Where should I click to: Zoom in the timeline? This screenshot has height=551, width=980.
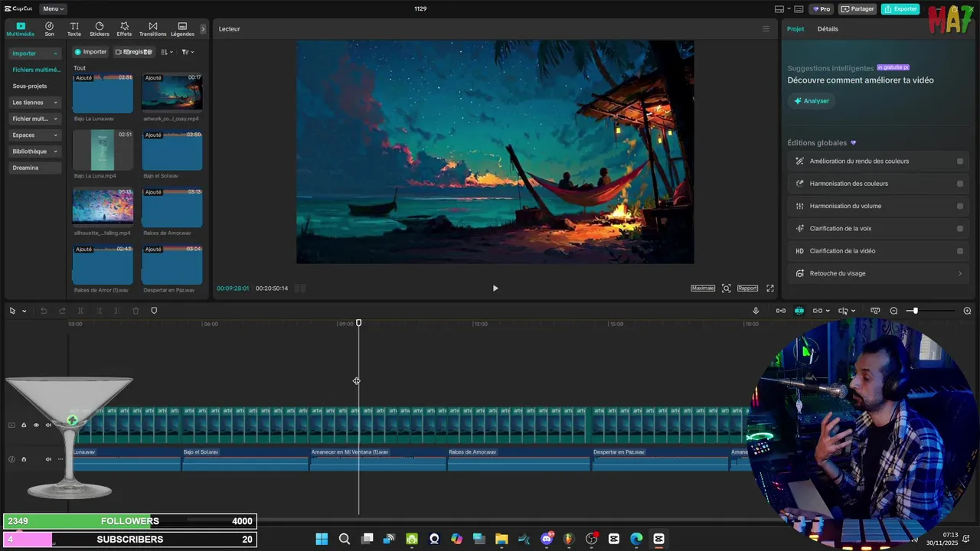pyautogui.click(x=967, y=311)
